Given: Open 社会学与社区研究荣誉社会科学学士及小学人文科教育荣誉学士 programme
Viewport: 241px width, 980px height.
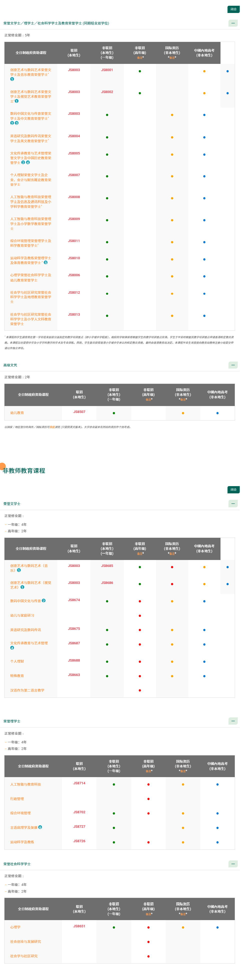Looking at the screenshot, I should [30, 319].
